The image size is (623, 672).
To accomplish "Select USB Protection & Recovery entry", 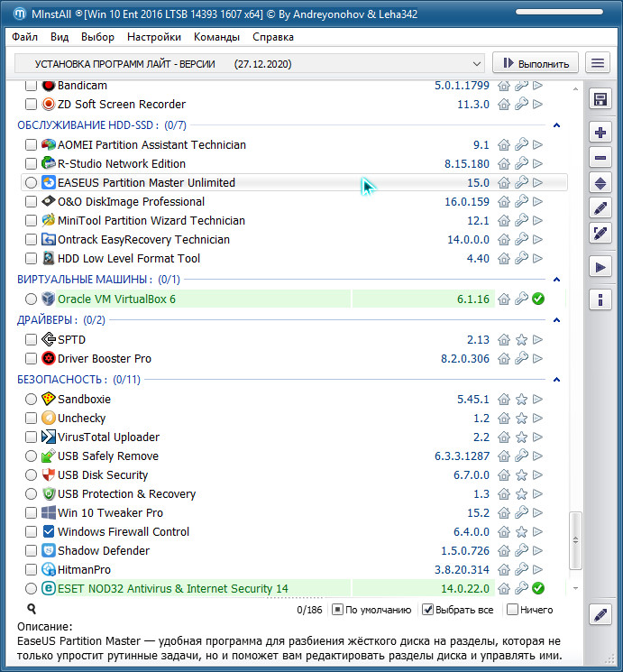I will pos(126,494).
